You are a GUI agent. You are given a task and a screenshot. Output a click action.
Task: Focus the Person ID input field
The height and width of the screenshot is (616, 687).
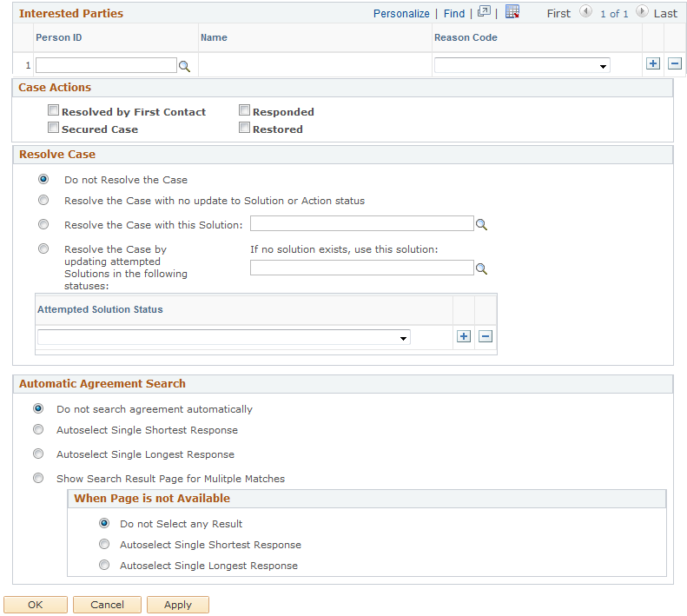click(x=106, y=65)
